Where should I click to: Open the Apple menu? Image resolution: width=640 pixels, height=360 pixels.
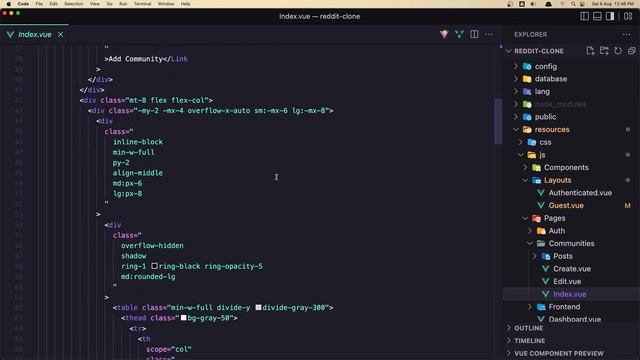coord(9,4)
